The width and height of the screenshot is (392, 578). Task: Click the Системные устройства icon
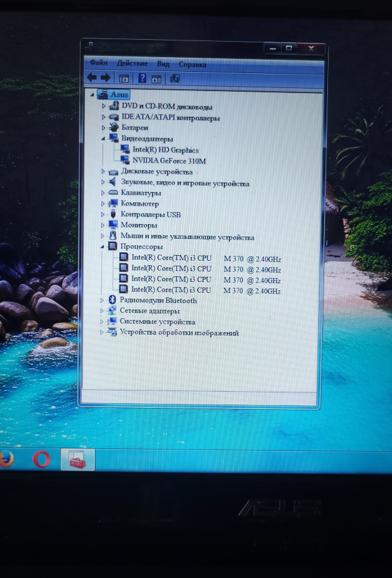[112, 321]
